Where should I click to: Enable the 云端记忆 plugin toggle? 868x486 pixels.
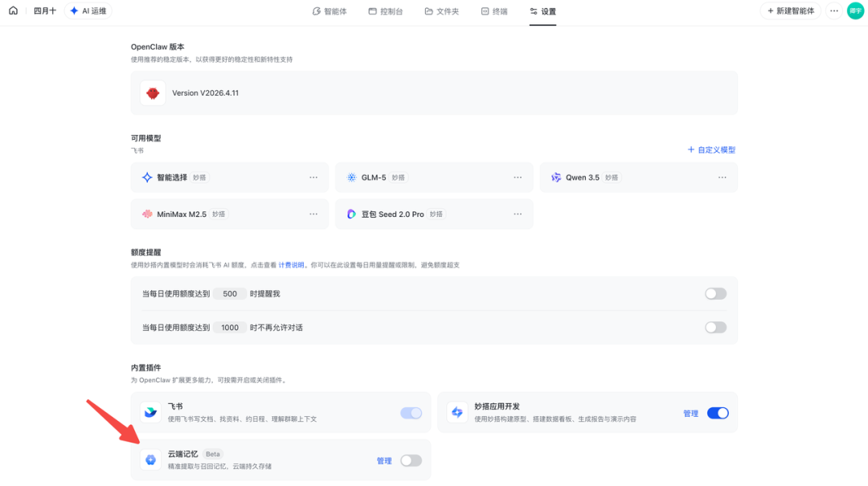tap(411, 460)
